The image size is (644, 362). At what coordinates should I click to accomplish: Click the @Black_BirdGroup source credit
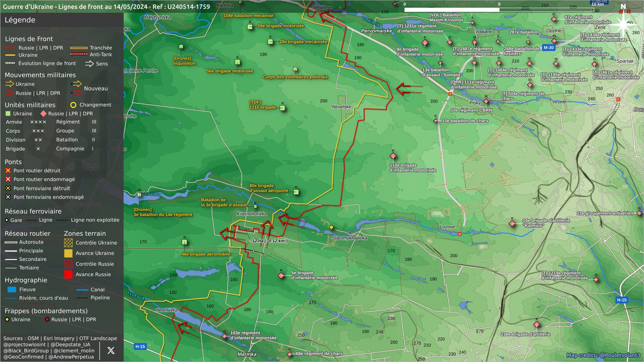(x=26, y=351)
